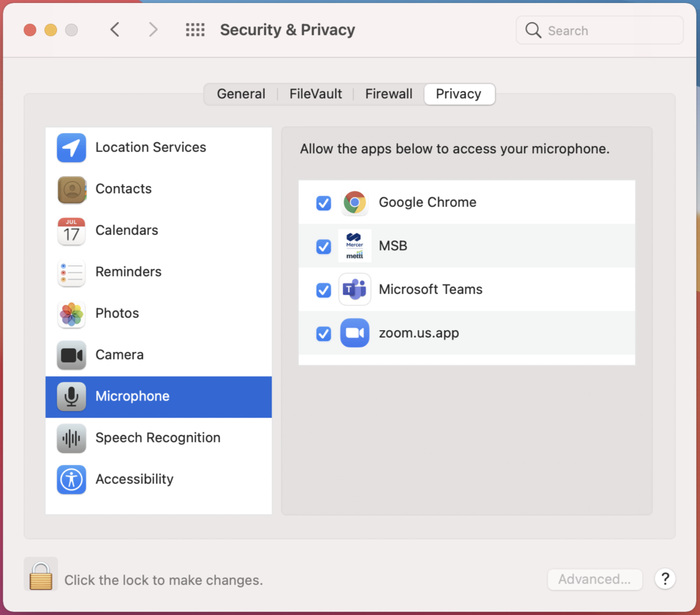Toggle zoom.us.app microphone checkbox

(x=324, y=334)
